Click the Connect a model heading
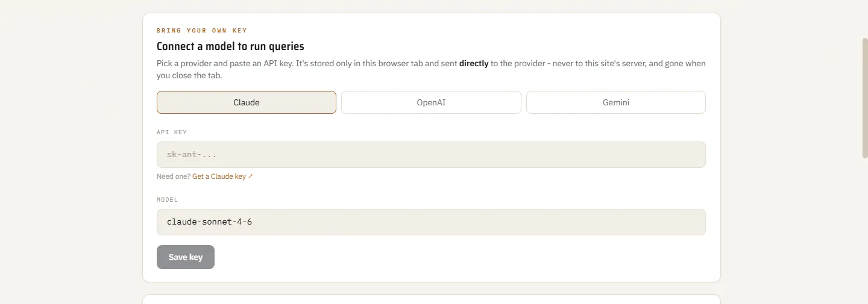The image size is (868, 304). click(x=230, y=46)
